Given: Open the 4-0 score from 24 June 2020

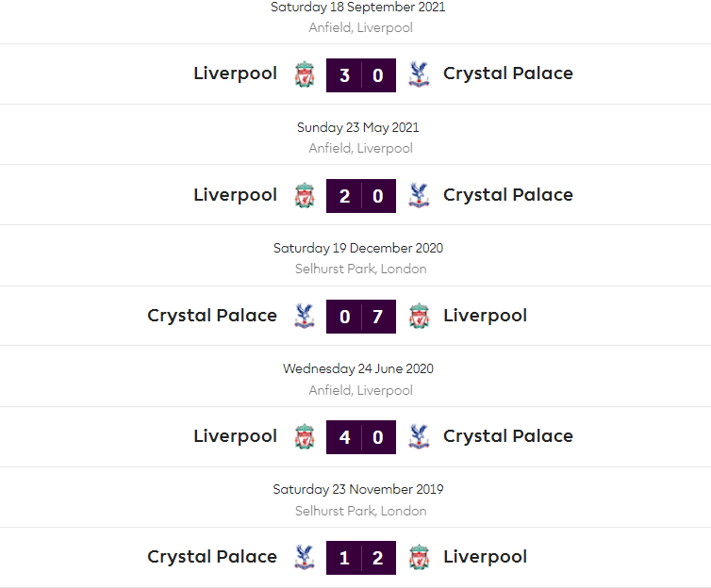Looking at the screenshot, I should [x=361, y=436].
